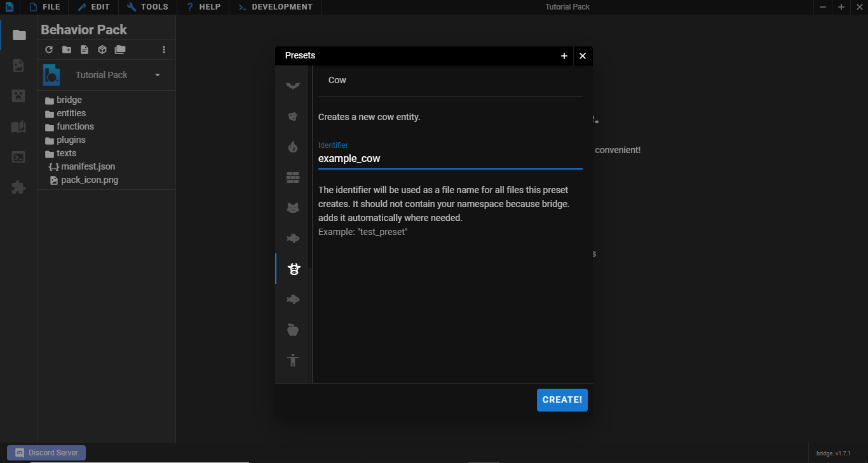Choose the apple preset icon
This screenshot has height=463, width=868.
point(292,330)
